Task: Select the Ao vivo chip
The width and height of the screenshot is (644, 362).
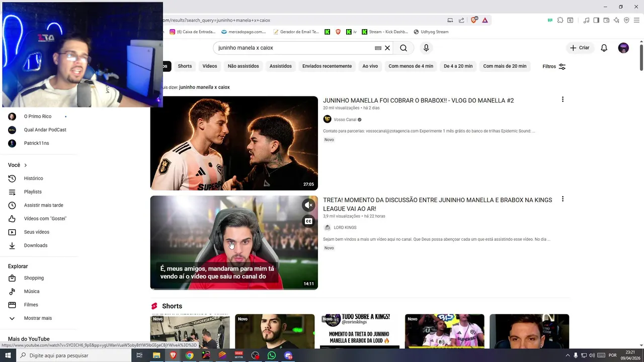Action: coord(370,66)
